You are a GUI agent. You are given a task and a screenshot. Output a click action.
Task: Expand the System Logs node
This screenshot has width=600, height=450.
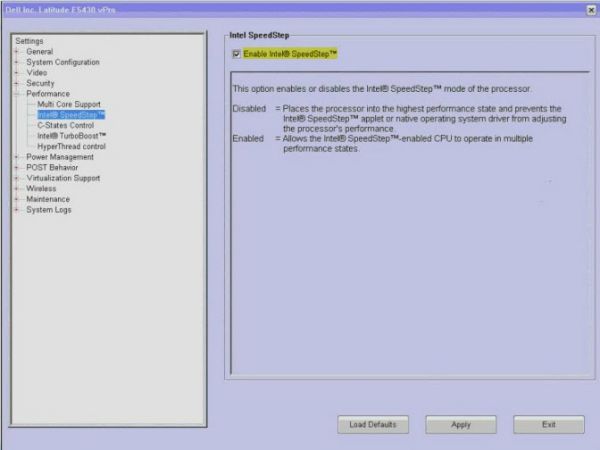tap(16, 210)
